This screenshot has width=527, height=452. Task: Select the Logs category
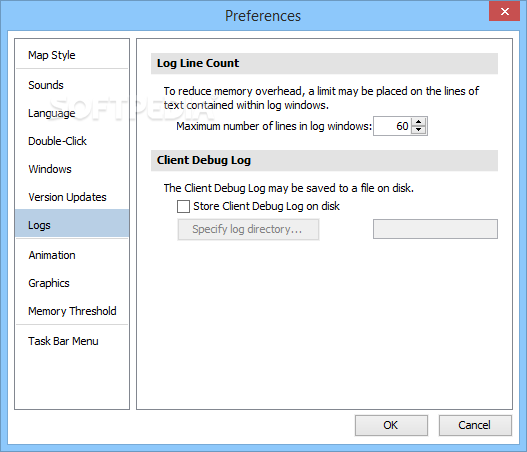[72, 223]
